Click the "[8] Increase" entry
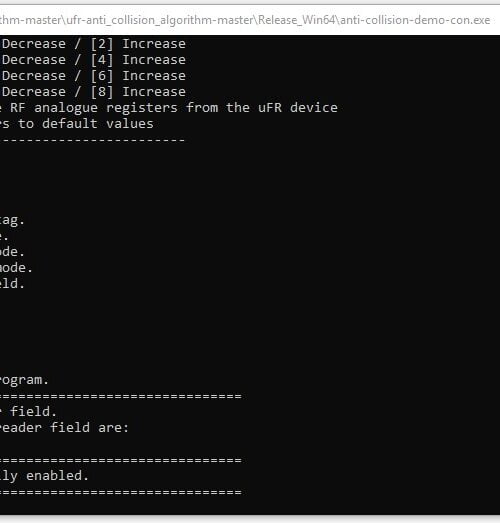 138,92
